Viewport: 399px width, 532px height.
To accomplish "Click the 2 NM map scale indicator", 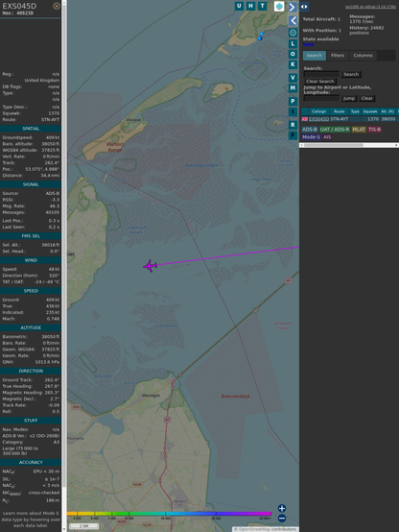I will click(83, 526).
